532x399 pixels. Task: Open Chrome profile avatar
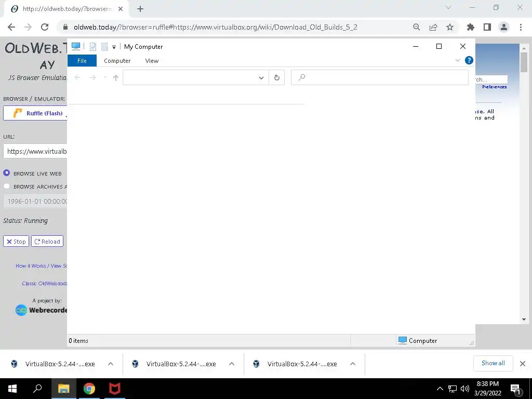tap(504, 27)
